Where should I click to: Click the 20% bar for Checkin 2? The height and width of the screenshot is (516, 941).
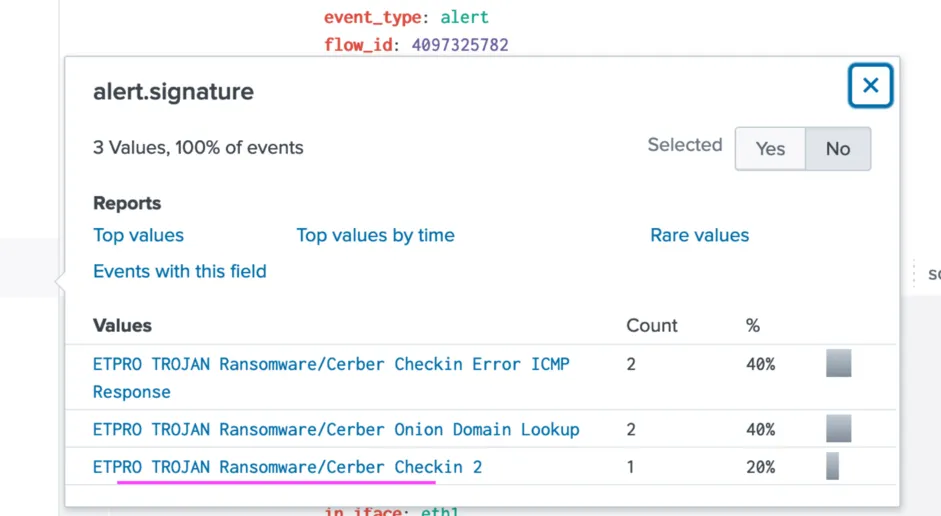(832, 467)
